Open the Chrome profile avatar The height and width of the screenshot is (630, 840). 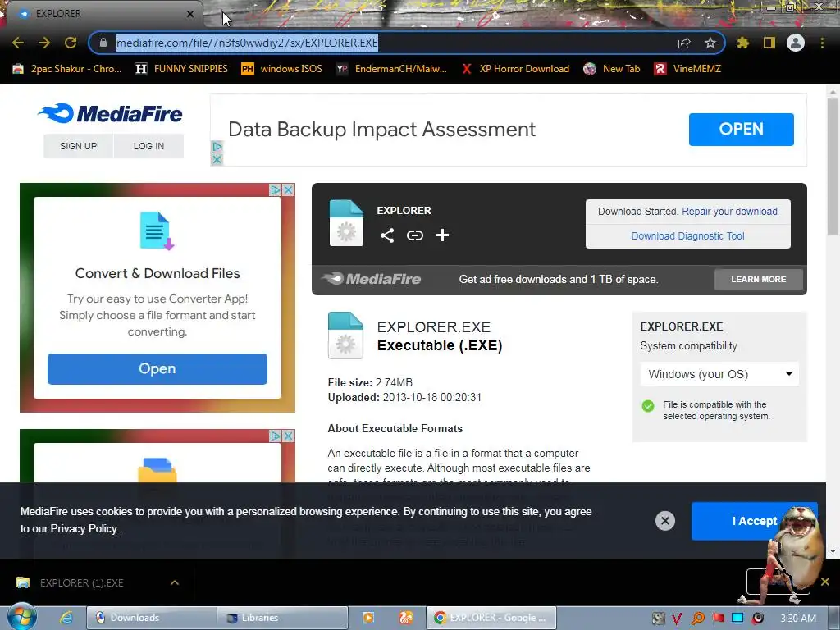tap(796, 43)
